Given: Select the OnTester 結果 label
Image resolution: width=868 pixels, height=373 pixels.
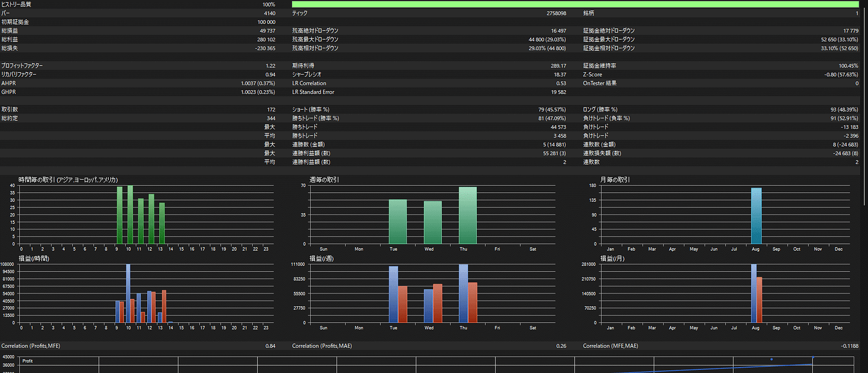Looking at the screenshot, I should (600, 84).
